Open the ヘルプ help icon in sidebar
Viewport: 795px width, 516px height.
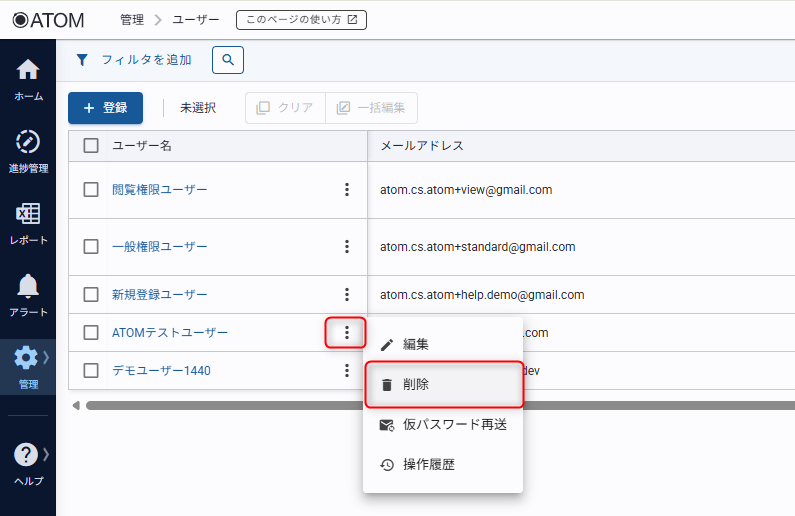(x=28, y=464)
